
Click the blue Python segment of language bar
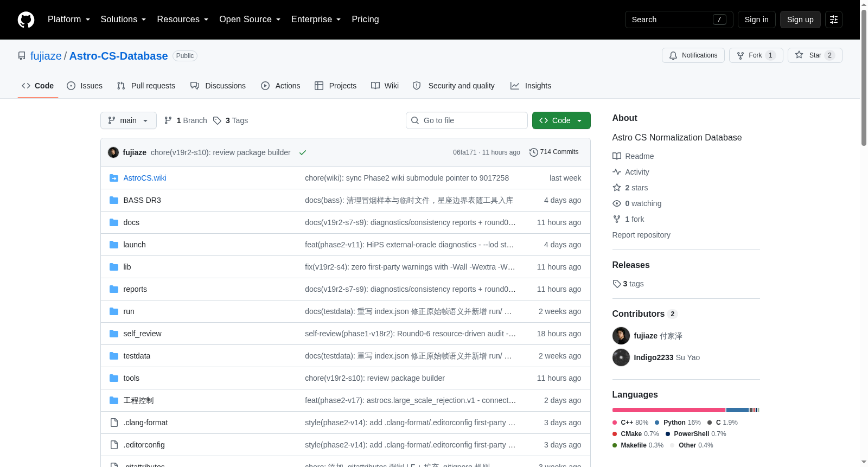click(x=738, y=410)
